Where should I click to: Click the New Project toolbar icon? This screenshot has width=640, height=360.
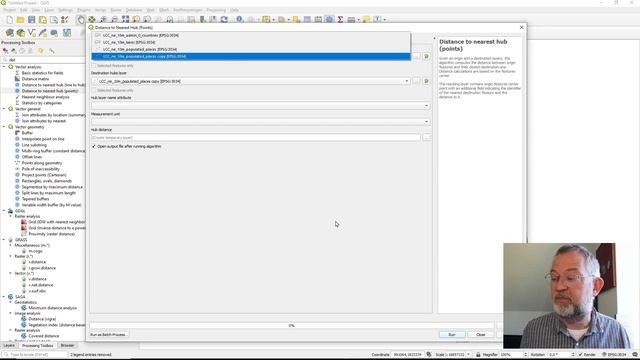tap(9, 20)
